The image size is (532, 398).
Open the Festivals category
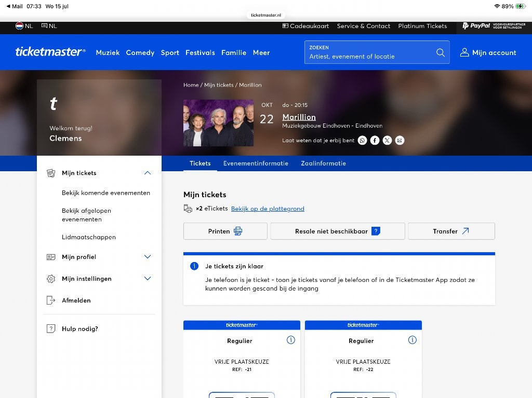200,52
